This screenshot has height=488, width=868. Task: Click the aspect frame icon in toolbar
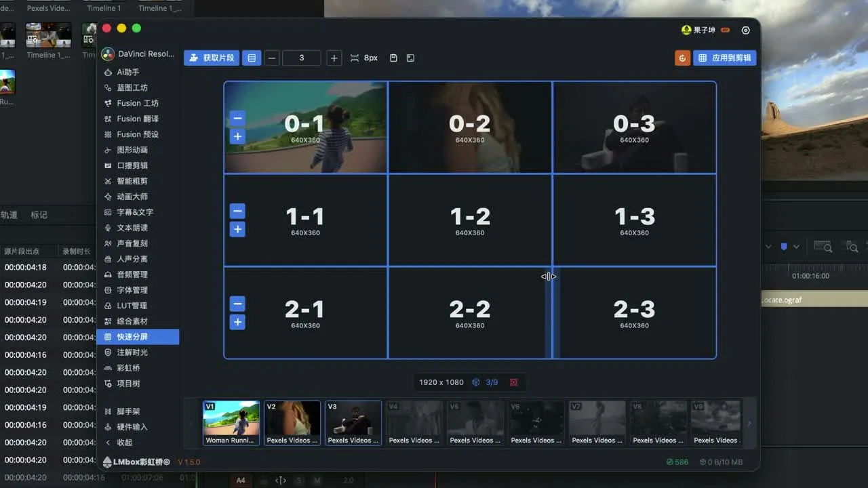[x=410, y=58]
